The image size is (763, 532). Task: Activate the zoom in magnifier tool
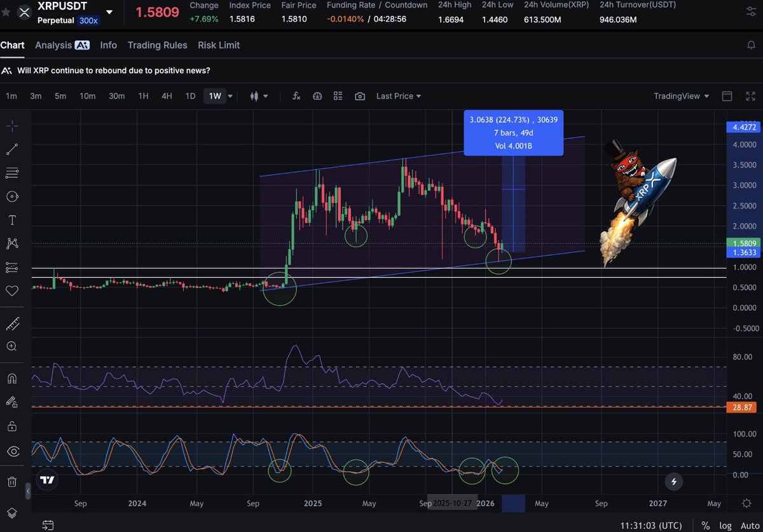(x=11, y=347)
